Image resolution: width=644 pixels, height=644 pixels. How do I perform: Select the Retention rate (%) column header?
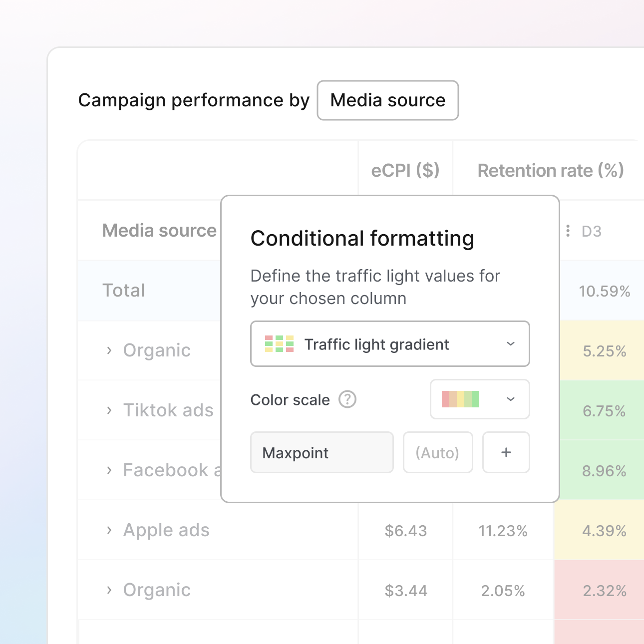(550, 171)
